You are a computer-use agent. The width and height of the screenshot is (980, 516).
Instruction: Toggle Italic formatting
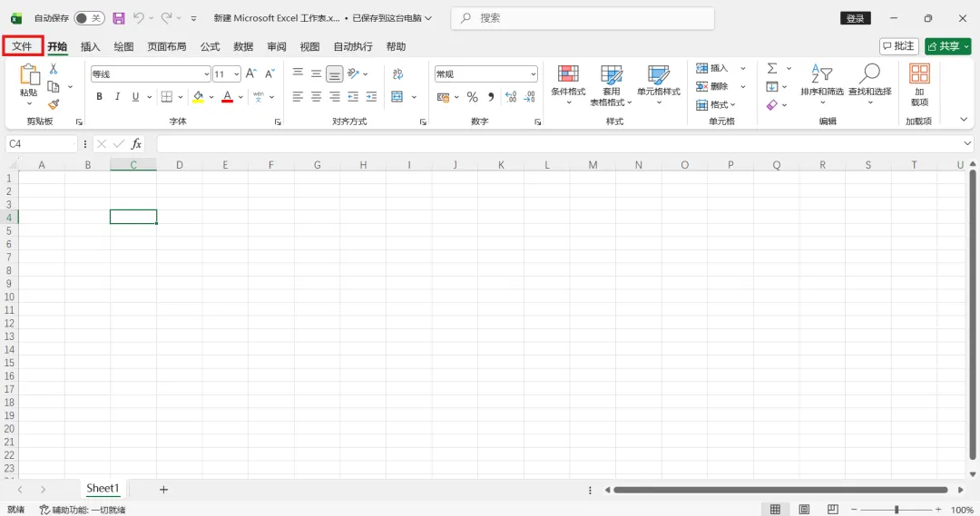click(117, 97)
